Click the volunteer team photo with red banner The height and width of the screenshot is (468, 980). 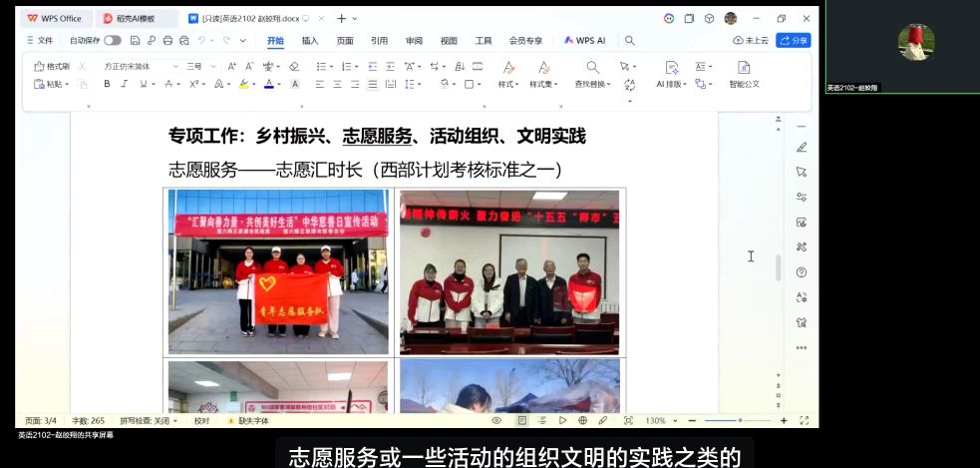point(280,271)
